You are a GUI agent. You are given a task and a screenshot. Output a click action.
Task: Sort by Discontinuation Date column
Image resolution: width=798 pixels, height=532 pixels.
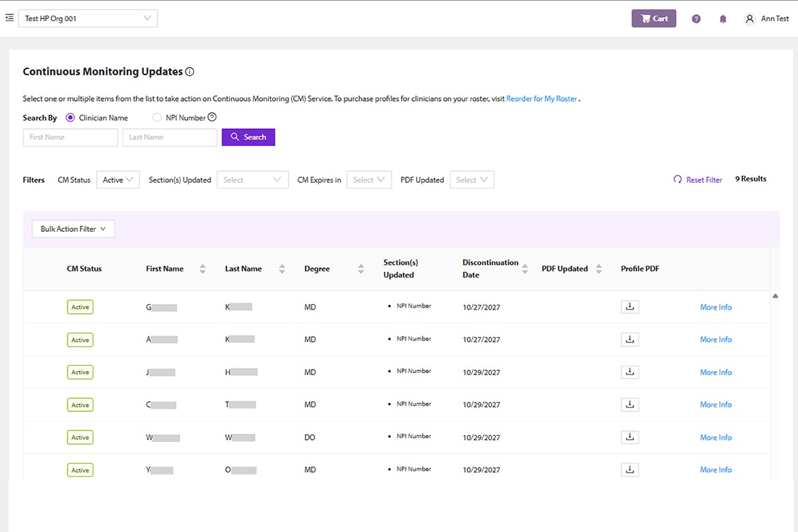[x=524, y=269]
